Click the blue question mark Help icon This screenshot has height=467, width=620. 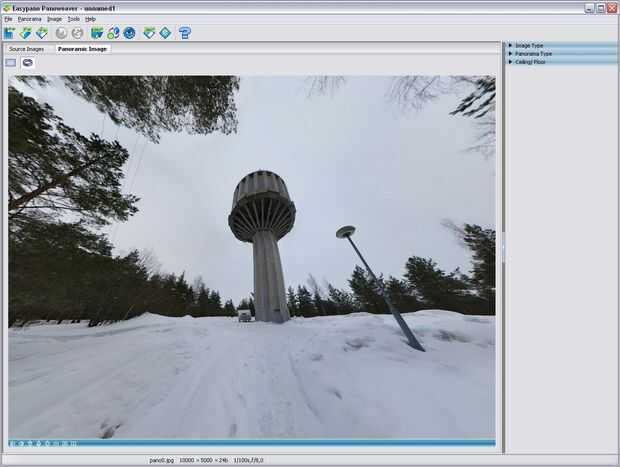(x=185, y=33)
